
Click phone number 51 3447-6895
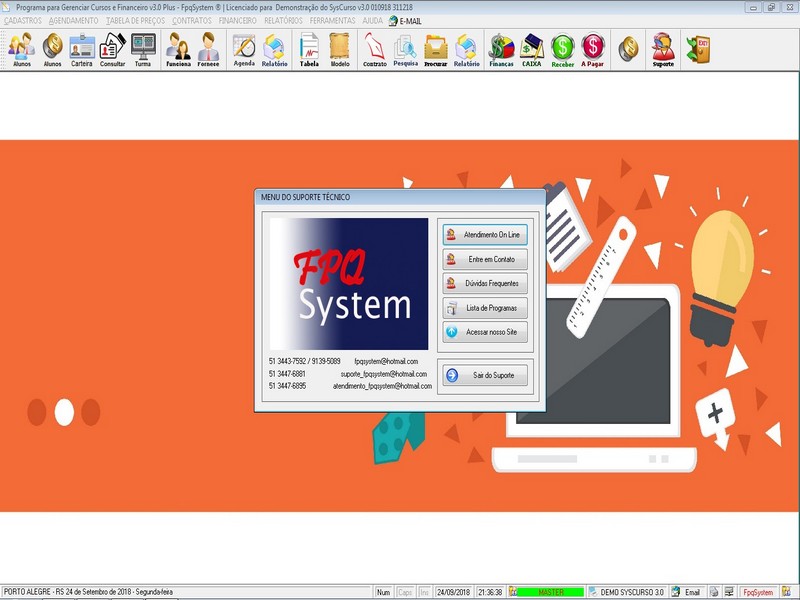(287, 386)
